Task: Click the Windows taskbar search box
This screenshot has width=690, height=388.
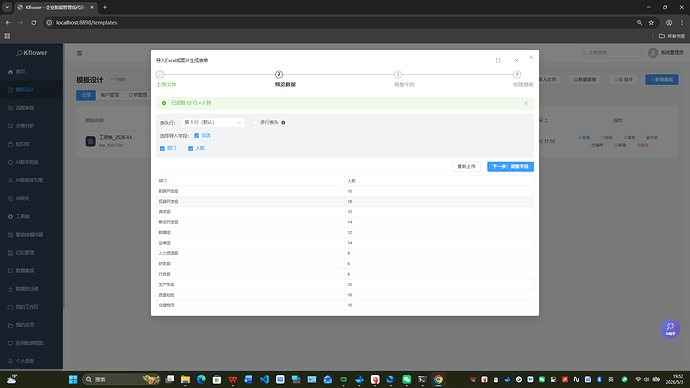Action: pos(121,379)
